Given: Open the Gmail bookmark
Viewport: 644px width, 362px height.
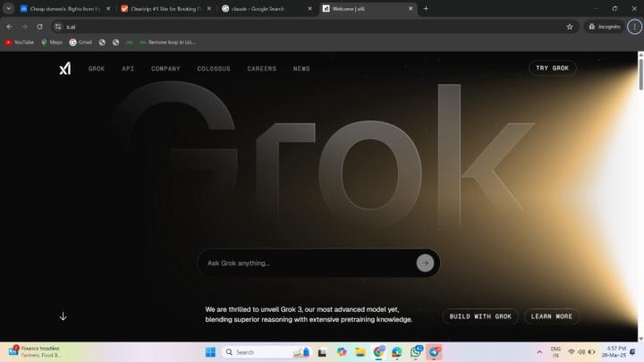Looking at the screenshot, I should (x=80, y=42).
